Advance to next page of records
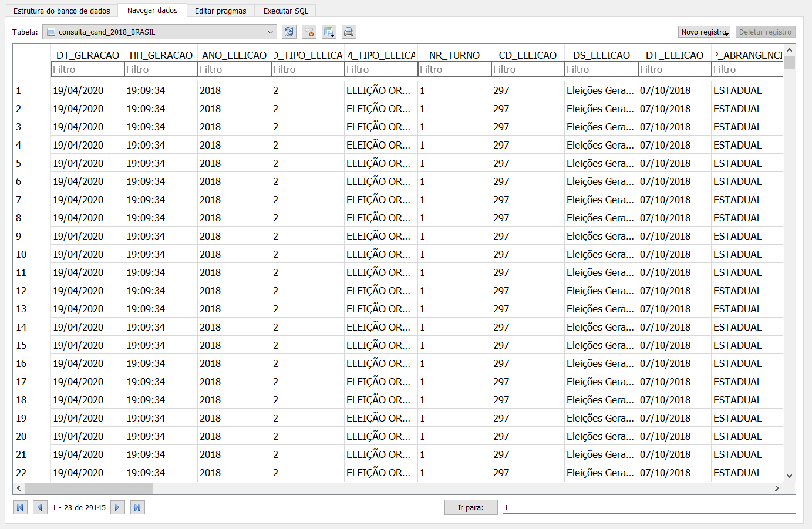The height and width of the screenshot is (529, 812). click(x=117, y=507)
